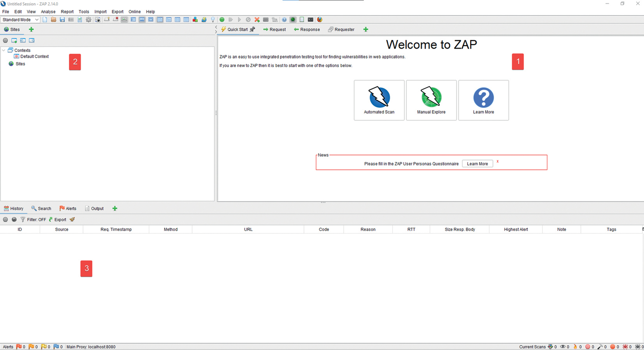The width and height of the screenshot is (644, 350).
Task: Switch to the Request tab
Action: pyautogui.click(x=275, y=29)
